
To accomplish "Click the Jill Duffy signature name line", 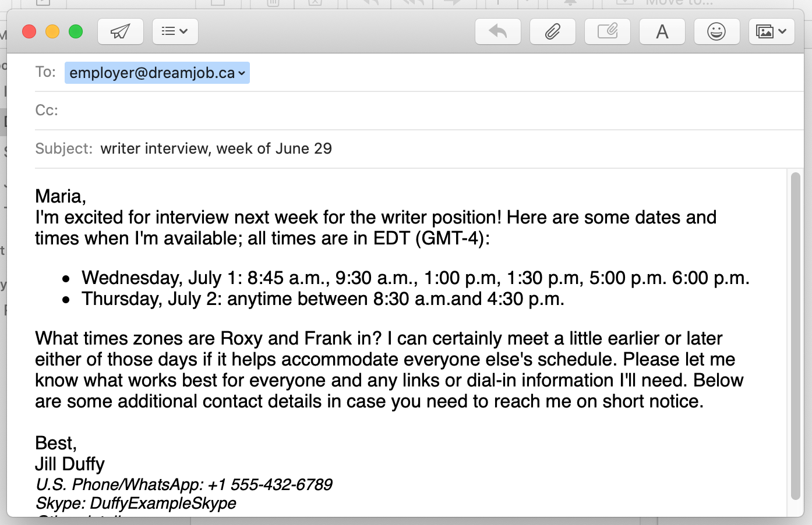I will (x=70, y=464).
